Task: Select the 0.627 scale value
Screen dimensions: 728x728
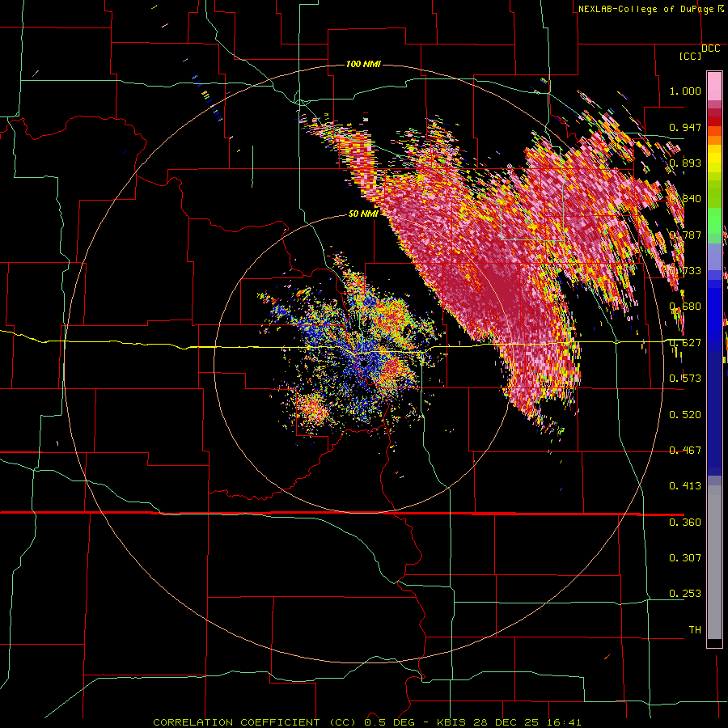Action: [685, 343]
